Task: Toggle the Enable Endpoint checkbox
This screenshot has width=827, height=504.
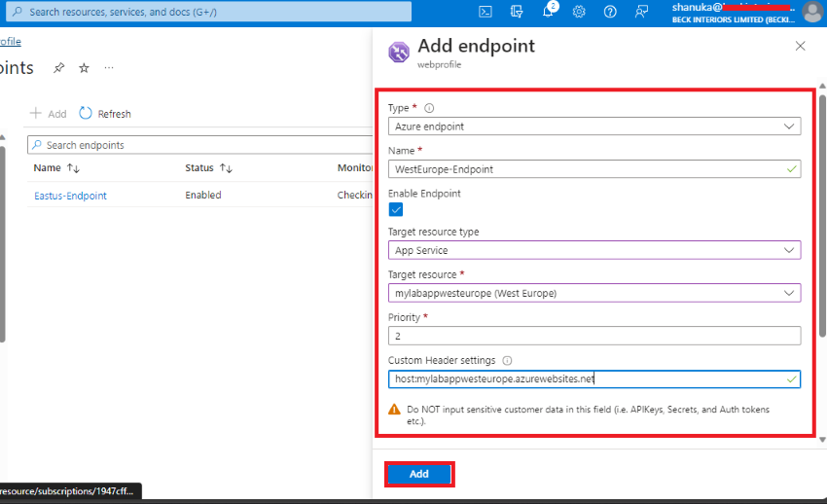Action: 396,210
